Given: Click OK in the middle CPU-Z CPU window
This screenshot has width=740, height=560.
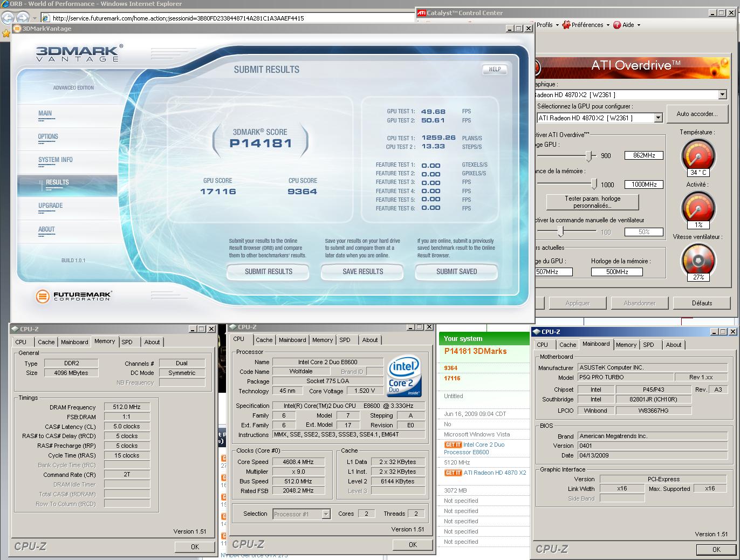Looking at the screenshot, I should click(x=413, y=544).
